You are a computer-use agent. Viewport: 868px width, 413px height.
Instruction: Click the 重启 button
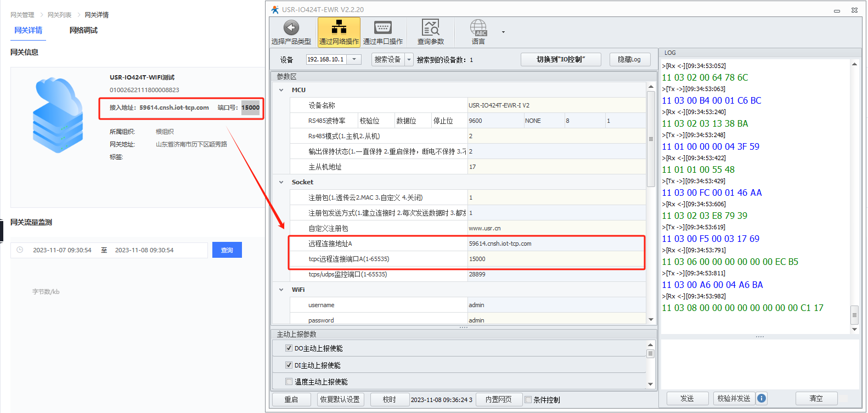tap(291, 399)
